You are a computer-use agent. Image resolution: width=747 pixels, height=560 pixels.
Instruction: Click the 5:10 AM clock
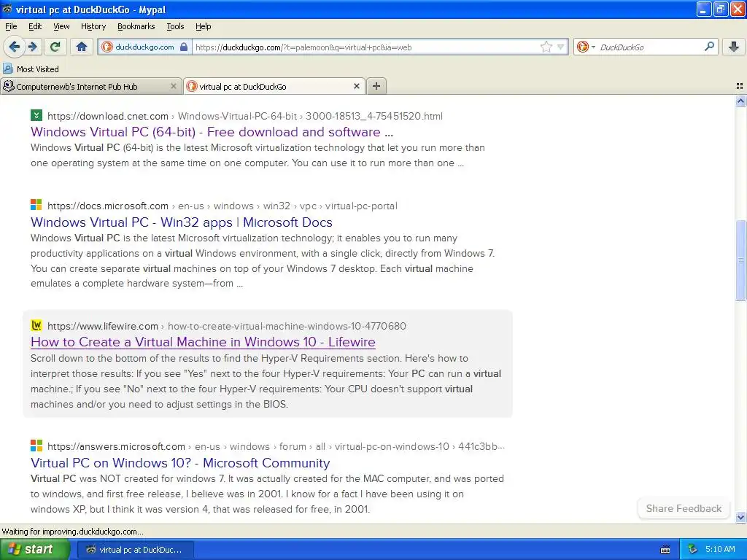pos(720,549)
